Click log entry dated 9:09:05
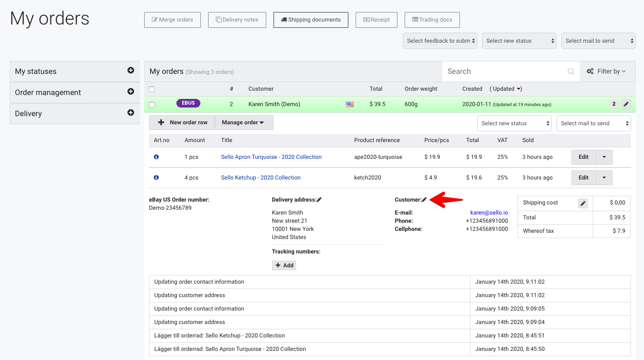644x360 pixels. 390,309
